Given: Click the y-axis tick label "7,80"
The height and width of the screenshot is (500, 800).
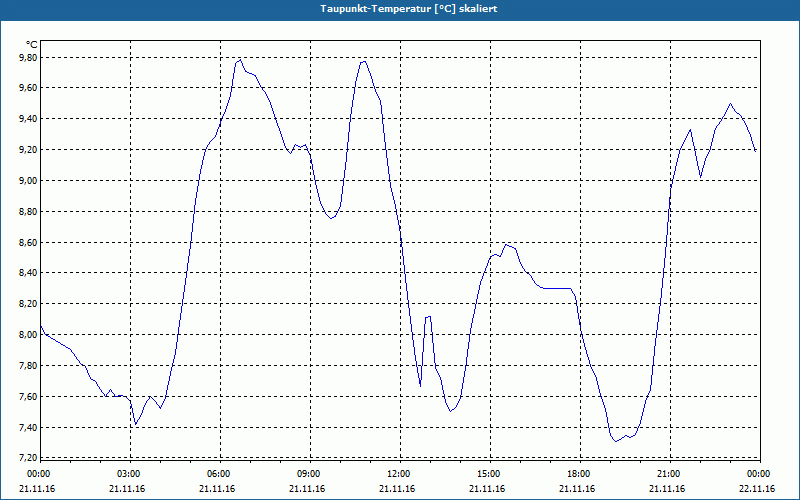Looking at the screenshot, I should click(x=28, y=366).
